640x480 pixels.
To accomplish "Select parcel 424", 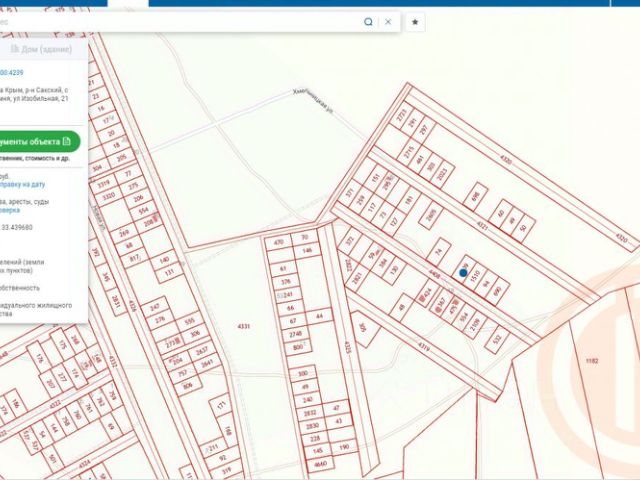I will coord(427,292).
